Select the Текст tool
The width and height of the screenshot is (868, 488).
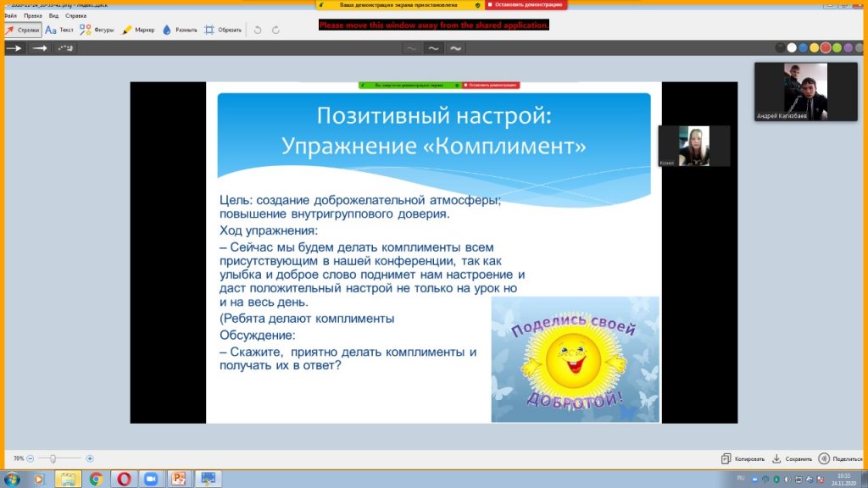click(x=59, y=30)
